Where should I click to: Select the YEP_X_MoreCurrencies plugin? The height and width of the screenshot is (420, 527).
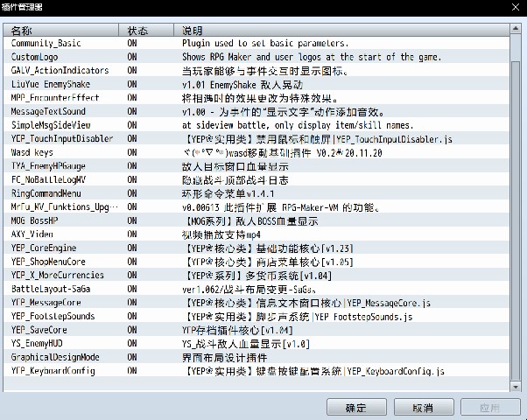pyautogui.click(x=256, y=275)
